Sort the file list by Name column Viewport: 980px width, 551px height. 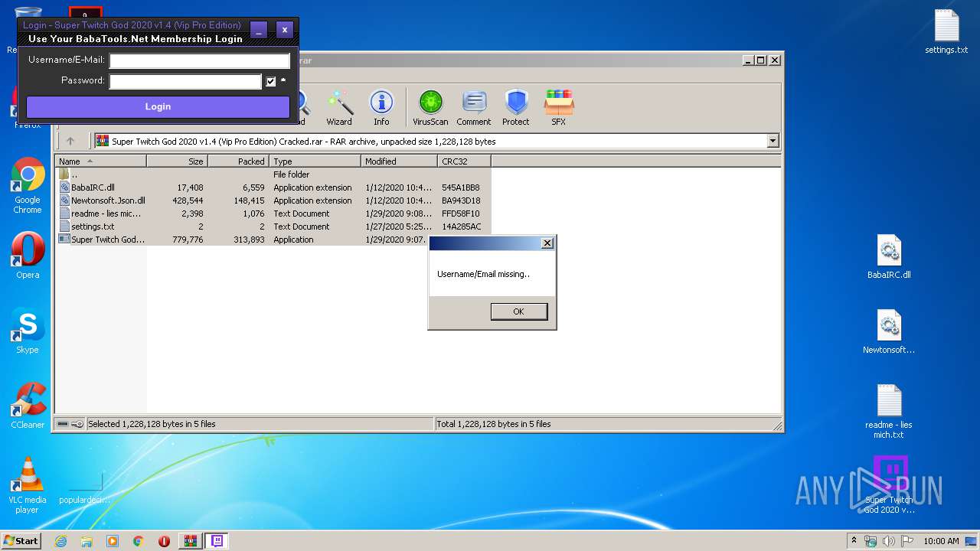coord(102,161)
